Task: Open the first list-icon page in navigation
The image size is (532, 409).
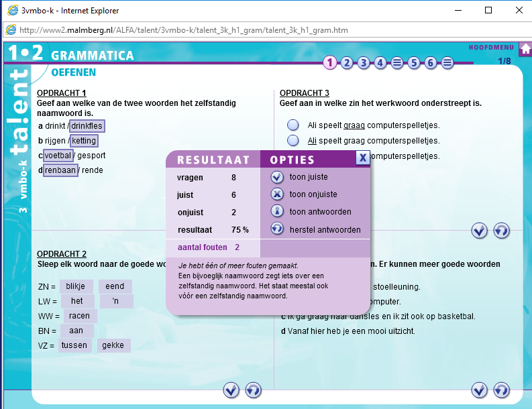Action: point(397,63)
